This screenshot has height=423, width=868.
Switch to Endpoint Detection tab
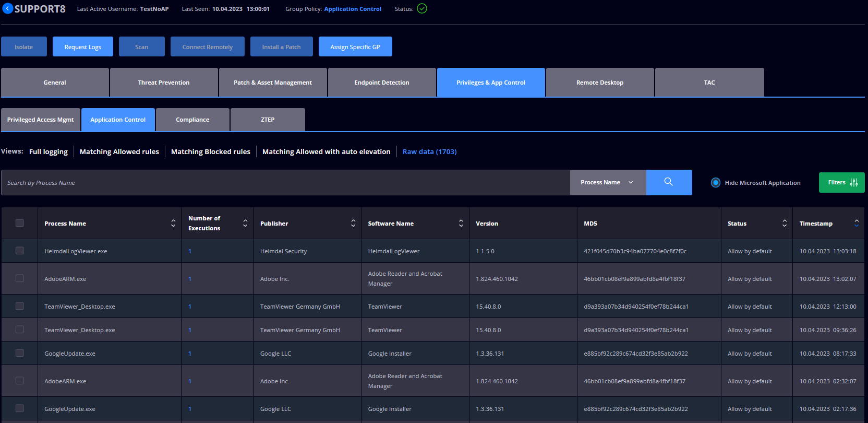tap(382, 83)
